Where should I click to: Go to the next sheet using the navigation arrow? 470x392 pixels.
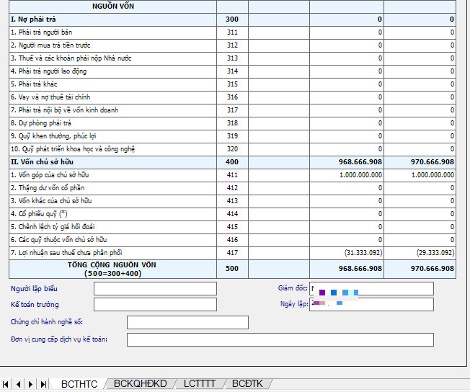[x=31, y=384]
